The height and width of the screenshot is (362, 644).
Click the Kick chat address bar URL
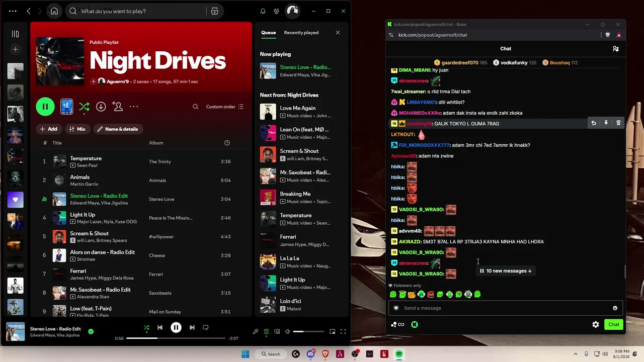(433, 35)
